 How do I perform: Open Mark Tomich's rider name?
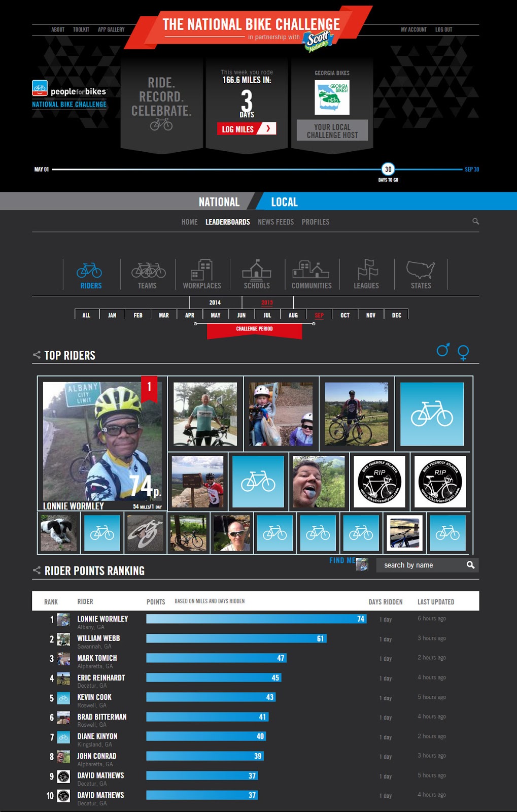tap(97, 658)
